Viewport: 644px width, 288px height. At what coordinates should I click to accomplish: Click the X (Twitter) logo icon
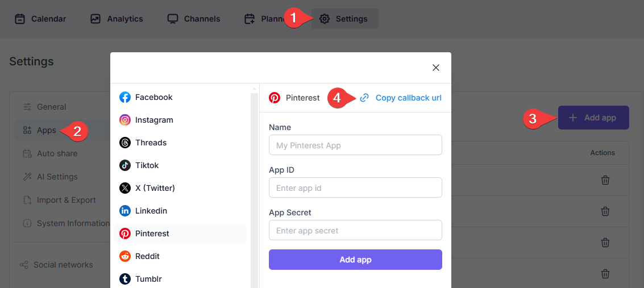click(125, 188)
